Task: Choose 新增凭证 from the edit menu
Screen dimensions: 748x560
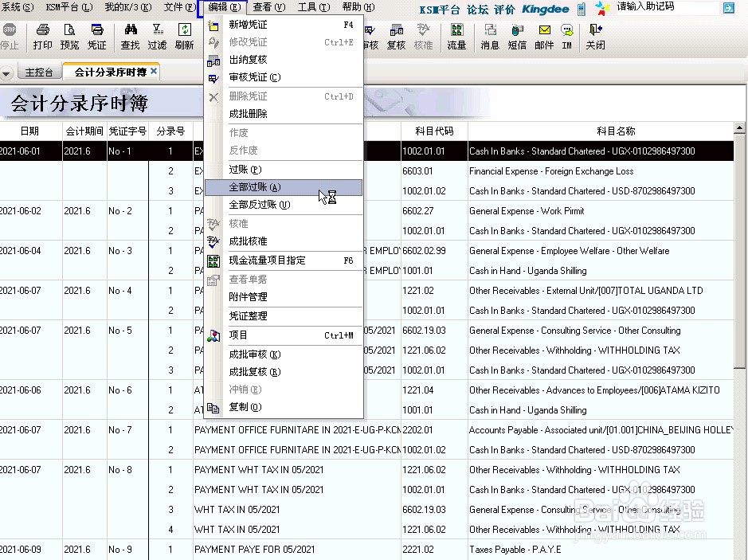Action: pyautogui.click(x=284, y=25)
